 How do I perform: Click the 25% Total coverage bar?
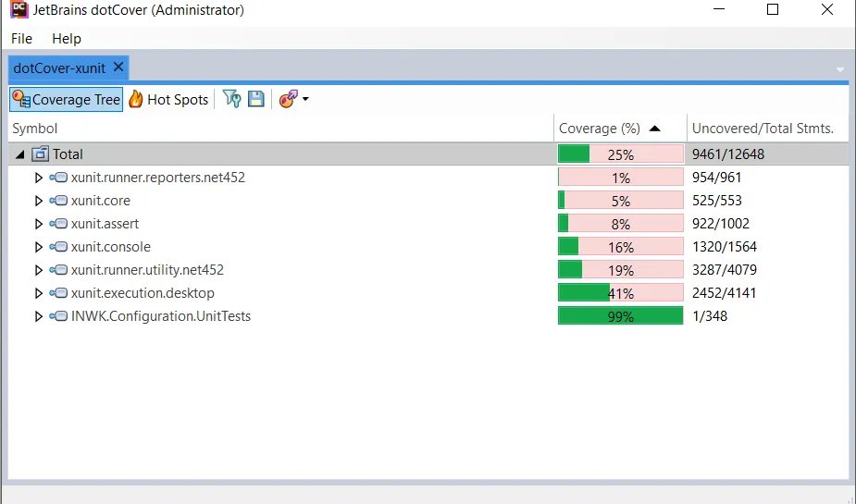[x=621, y=154]
